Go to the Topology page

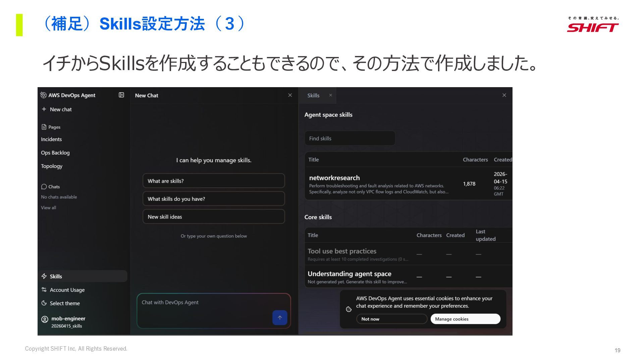point(52,166)
